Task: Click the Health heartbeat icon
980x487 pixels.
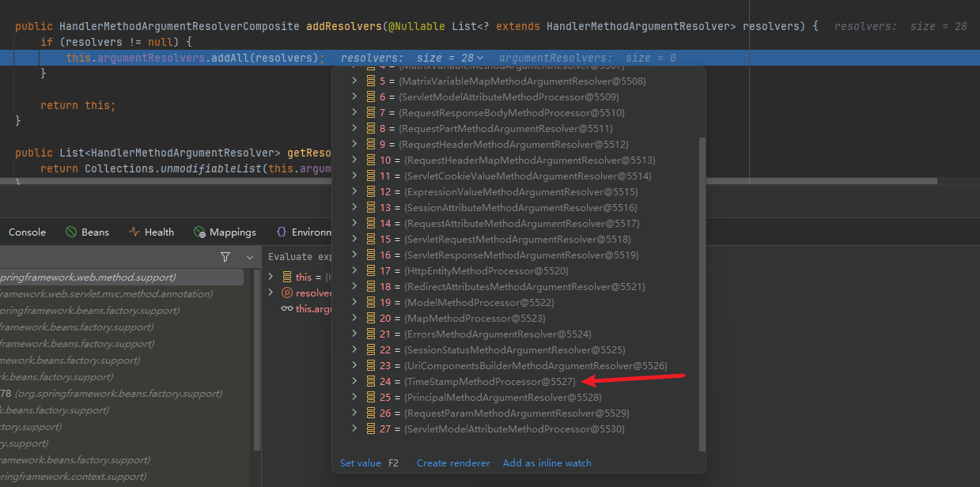Action: pos(134,232)
